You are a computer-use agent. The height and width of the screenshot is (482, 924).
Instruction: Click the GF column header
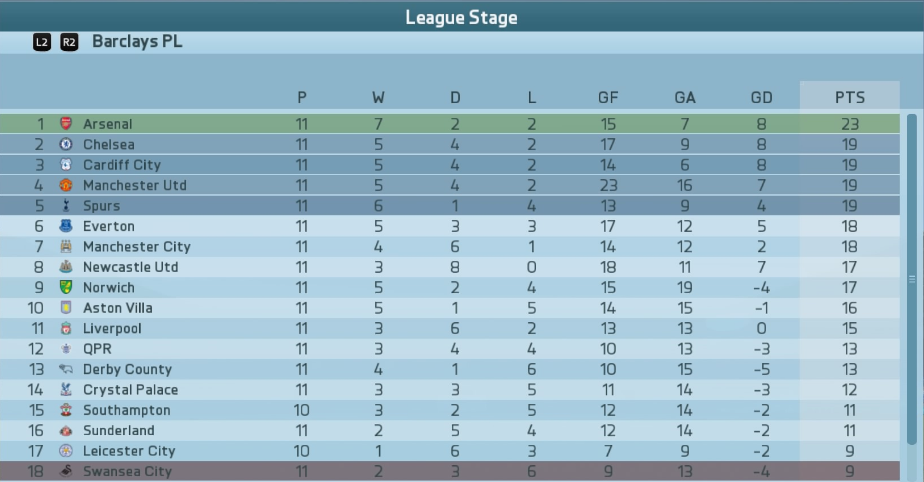click(608, 97)
